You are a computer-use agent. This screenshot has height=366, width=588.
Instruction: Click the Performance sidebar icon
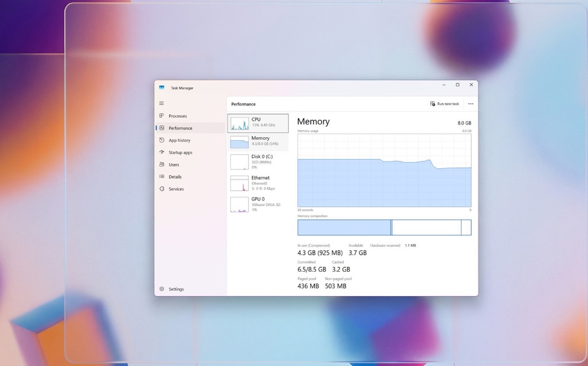(x=161, y=128)
